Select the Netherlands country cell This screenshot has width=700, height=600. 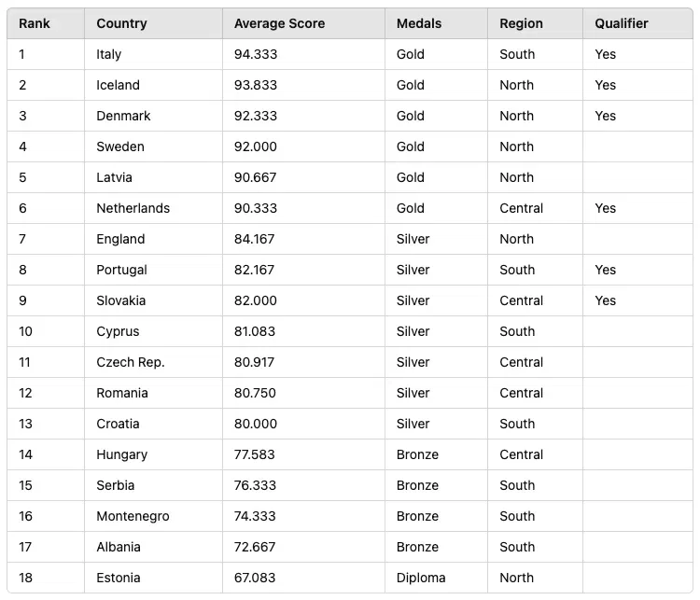[x=133, y=208]
